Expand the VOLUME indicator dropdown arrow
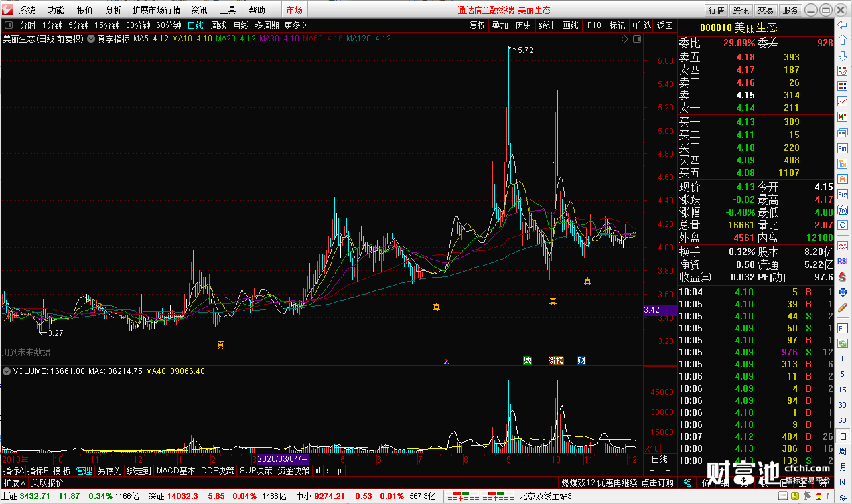The height and width of the screenshot is (504, 852). point(7,371)
